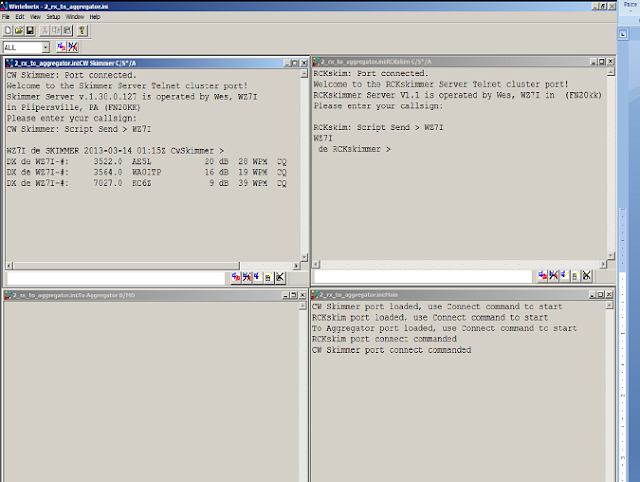The width and height of the screenshot is (640, 482).
Task: Click 'To Aggregator port loaded' log line
Action: coord(444,329)
